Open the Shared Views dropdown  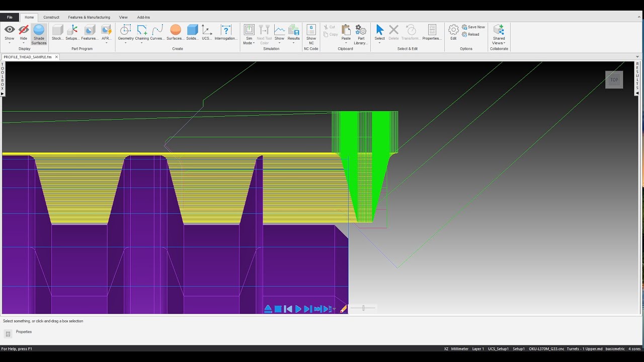click(x=499, y=34)
